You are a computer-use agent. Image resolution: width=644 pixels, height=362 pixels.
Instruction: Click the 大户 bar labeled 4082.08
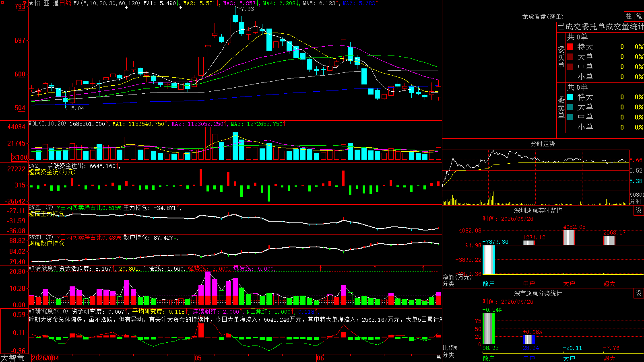(569, 238)
